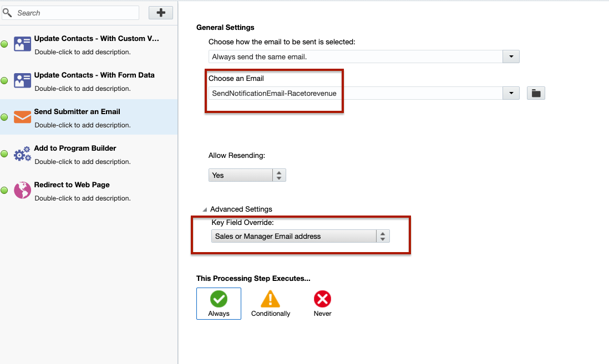This screenshot has height=364, width=609.
Task: Set processing step to execute Always
Action: point(219,303)
